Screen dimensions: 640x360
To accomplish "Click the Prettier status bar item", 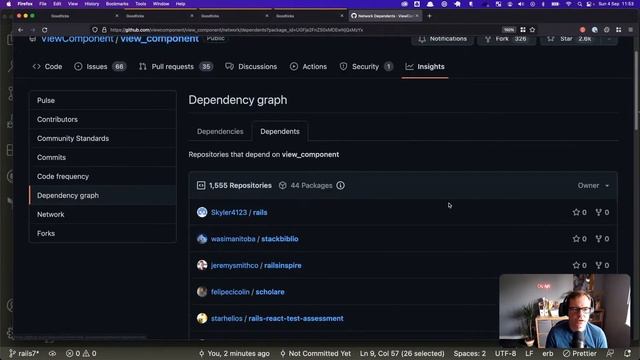I will coord(580,353).
